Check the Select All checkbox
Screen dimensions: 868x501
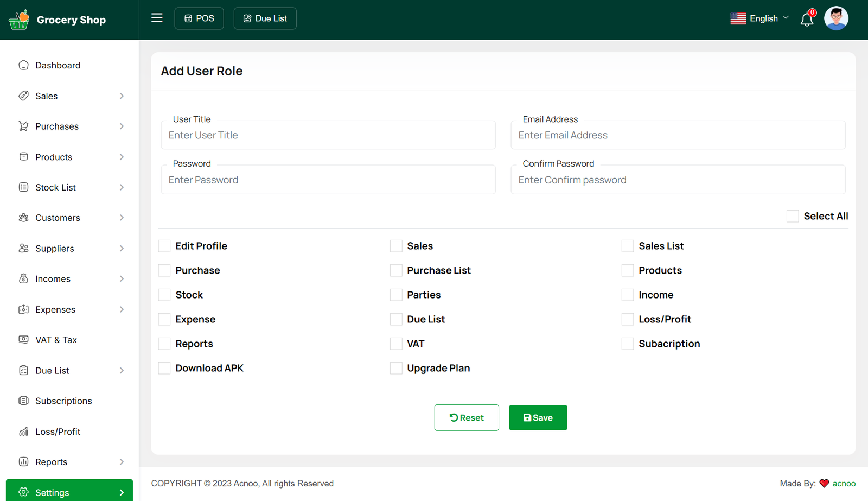pyautogui.click(x=793, y=216)
